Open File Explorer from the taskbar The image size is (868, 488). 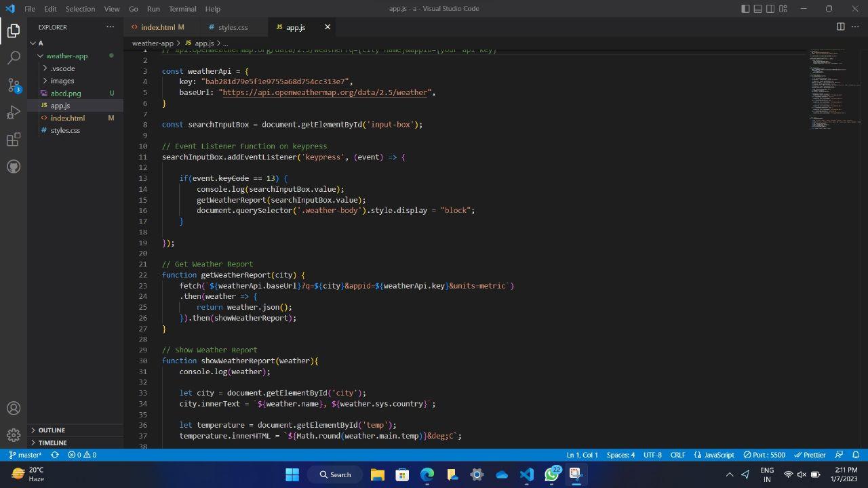click(377, 474)
